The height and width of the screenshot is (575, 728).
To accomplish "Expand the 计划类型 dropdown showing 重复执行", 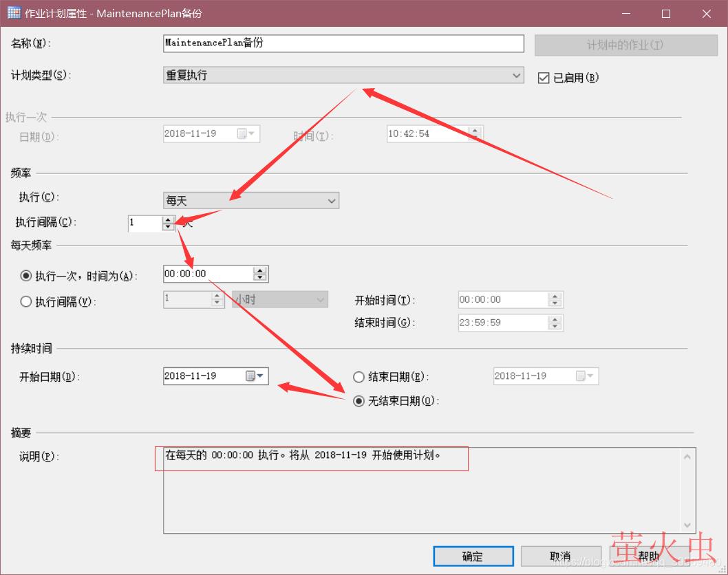I will pyautogui.click(x=343, y=76).
